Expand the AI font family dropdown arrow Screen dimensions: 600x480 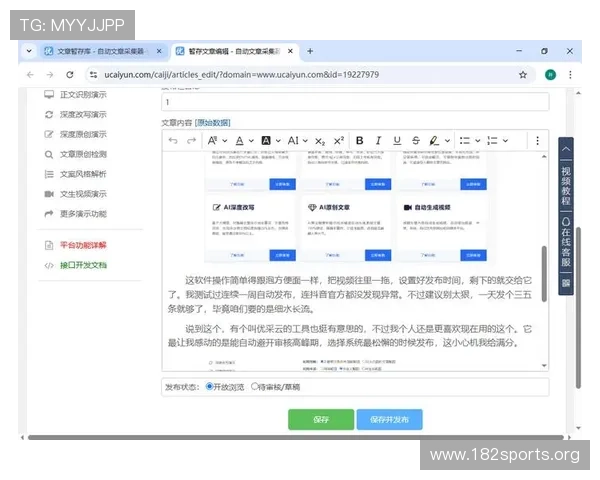(305, 141)
